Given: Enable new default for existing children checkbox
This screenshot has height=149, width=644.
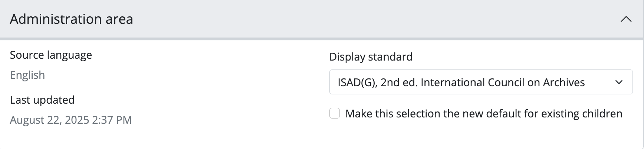Looking at the screenshot, I should 335,113.
